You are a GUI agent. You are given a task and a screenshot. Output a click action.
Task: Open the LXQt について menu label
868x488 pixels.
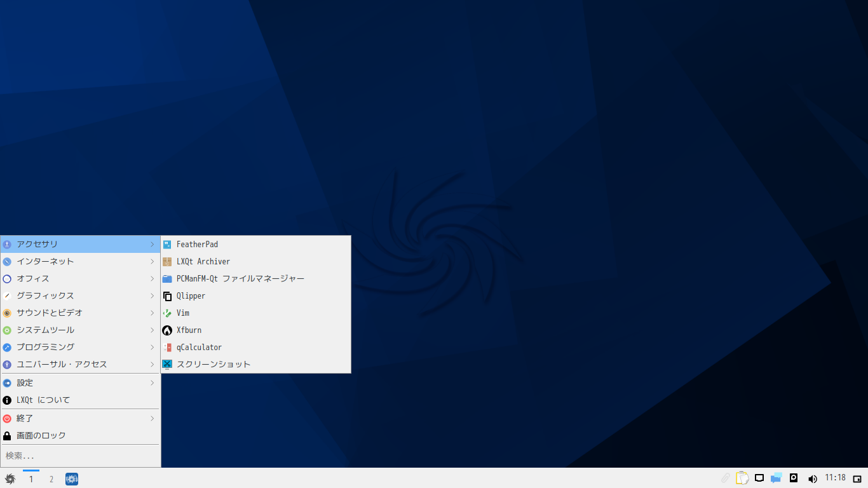(43, 400)
